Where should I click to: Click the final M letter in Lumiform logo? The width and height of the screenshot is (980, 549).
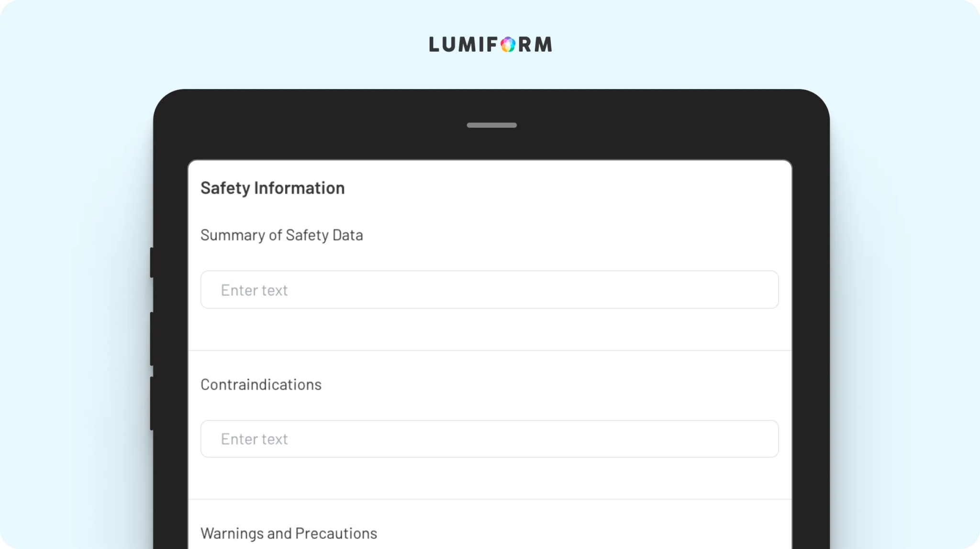543,44
